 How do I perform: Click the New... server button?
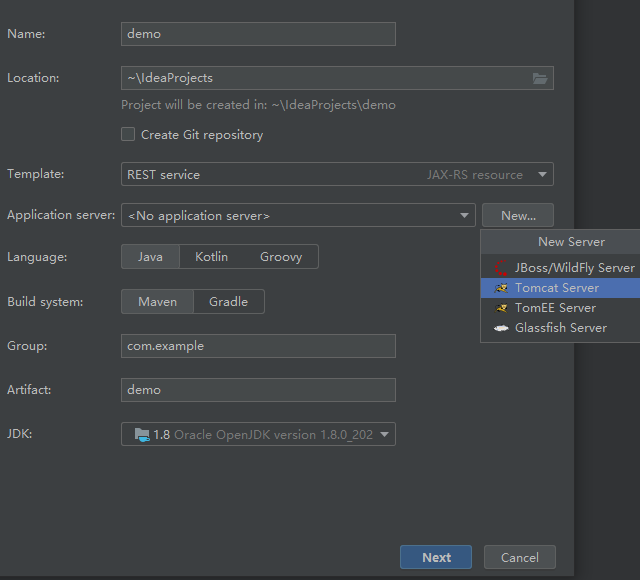[x=518, y=215]
